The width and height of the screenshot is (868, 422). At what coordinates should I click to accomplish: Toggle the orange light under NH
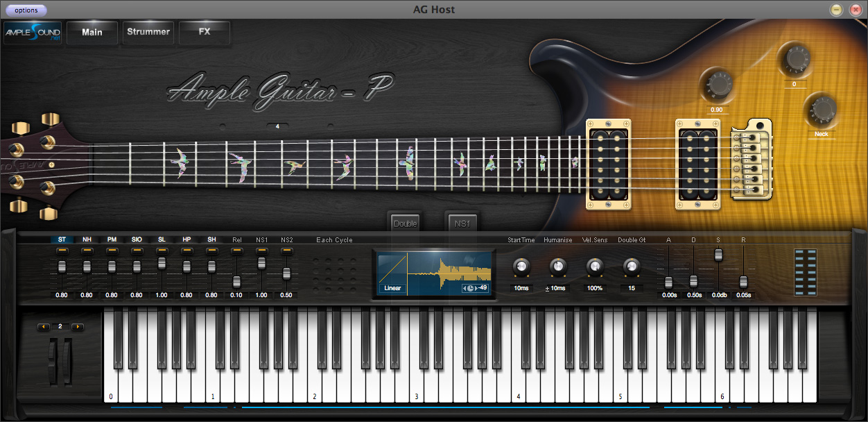click(x=87, y=250)
